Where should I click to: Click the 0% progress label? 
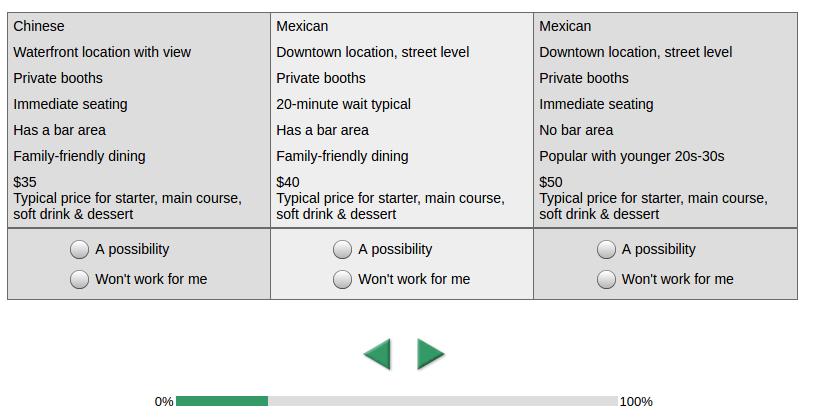coord(164,402)
